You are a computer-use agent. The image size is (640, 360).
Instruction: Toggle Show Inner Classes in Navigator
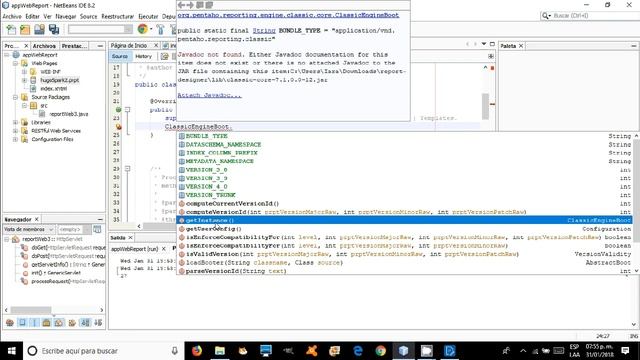point(59,322)
